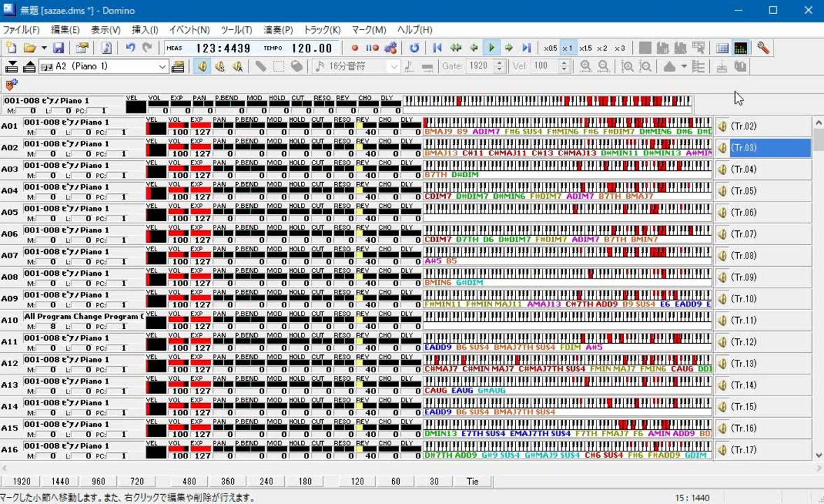
Task: Toggle the track monitor level-meter icon
Action: coord(741,48)
